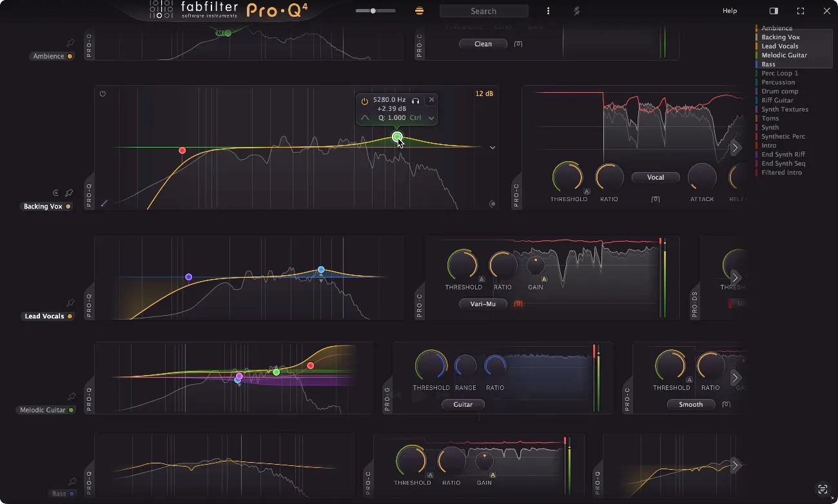Screen dimensions: 838x504
Task: Toggle auto A under Lead Vocals GAIN
Action: (x=544, y=279)
